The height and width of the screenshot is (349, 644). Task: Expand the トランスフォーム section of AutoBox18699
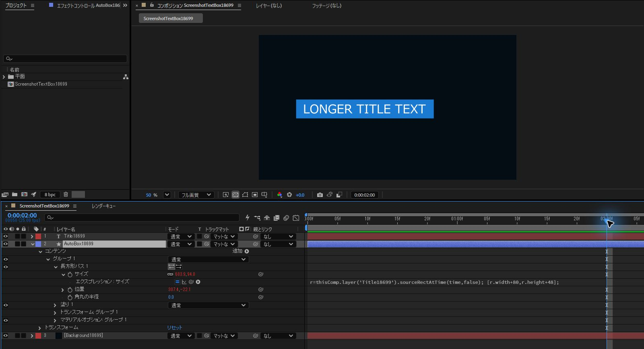[39, 328]
